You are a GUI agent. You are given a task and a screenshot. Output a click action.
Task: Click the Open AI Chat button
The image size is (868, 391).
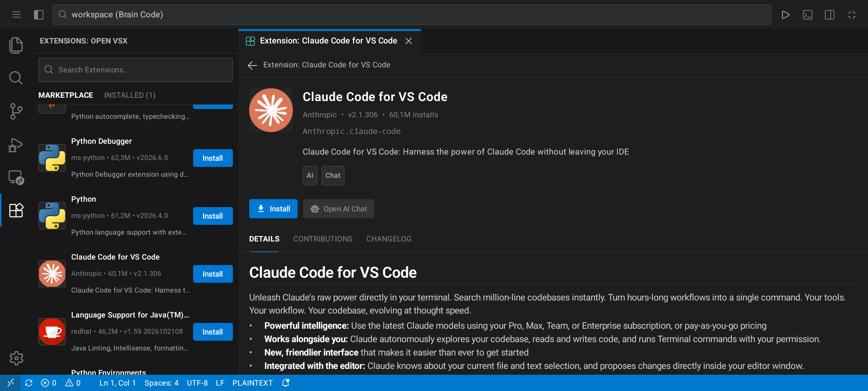click(339, 209)
